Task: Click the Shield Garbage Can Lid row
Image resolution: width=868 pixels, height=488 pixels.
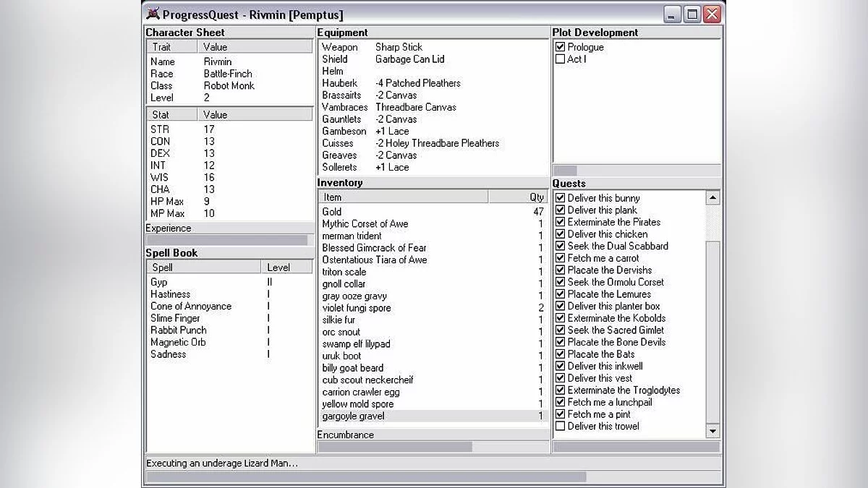Action: (x=433, y=59)
